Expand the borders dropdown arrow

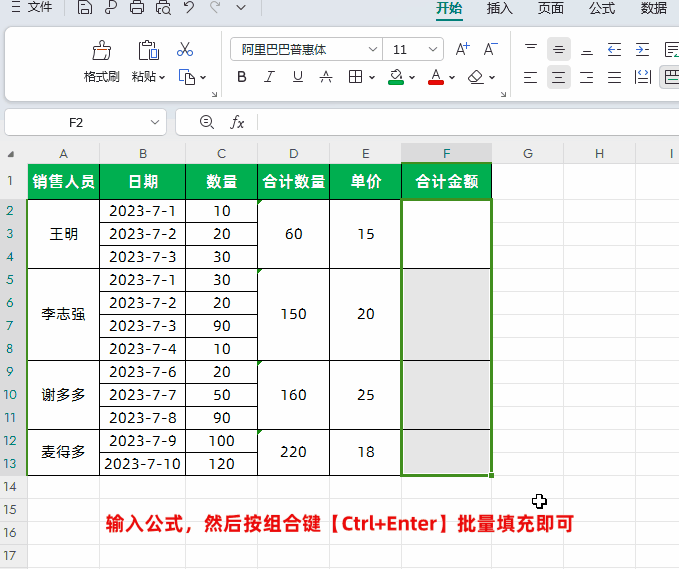coord(372,78)
